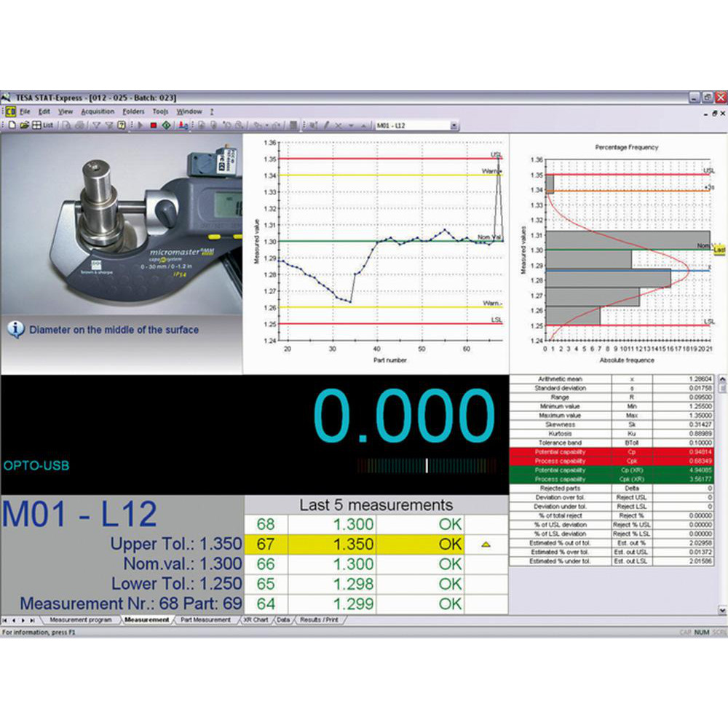This screenshot has width=728, height=728.
Task: Click the List grid icon in toolbar
Action: click(x=36, y=125)
